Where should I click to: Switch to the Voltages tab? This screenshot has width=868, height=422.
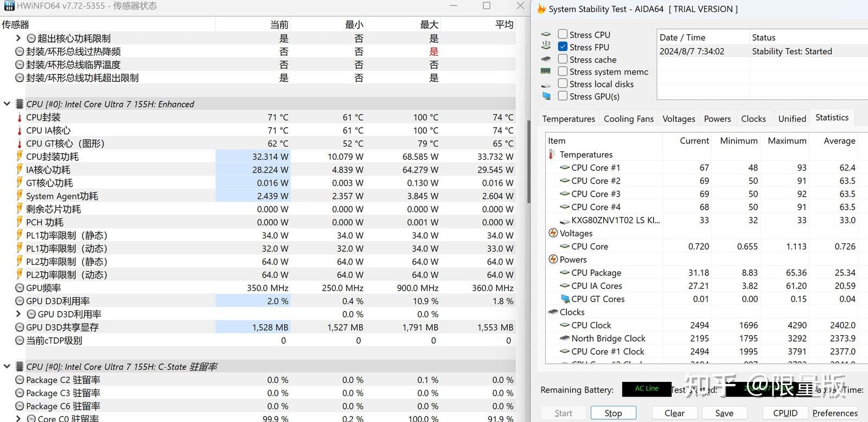(679, 119)
